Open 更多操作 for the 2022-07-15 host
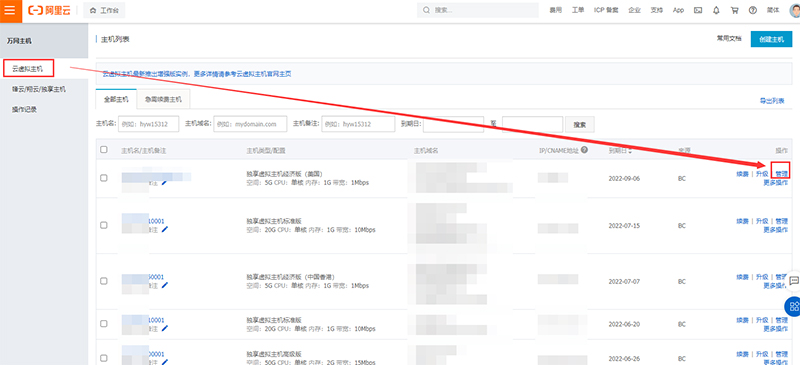Viewport: 800px width, 365px height. [x=776, y=229]
